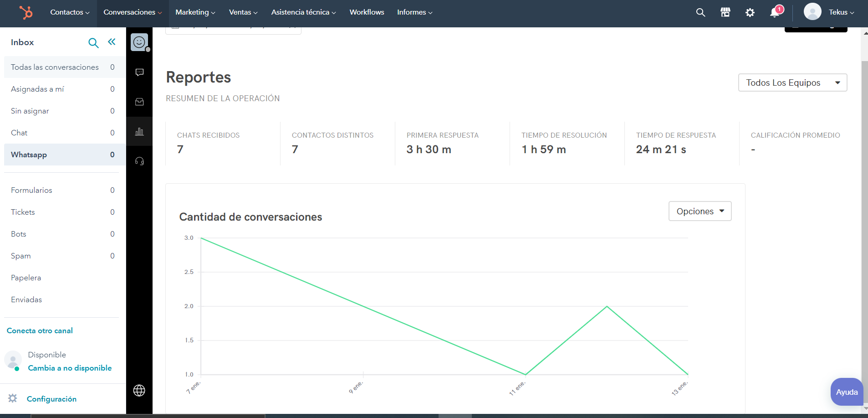868x418 pixels.
Task: Open the Configuración link
Action: [51, 399]
